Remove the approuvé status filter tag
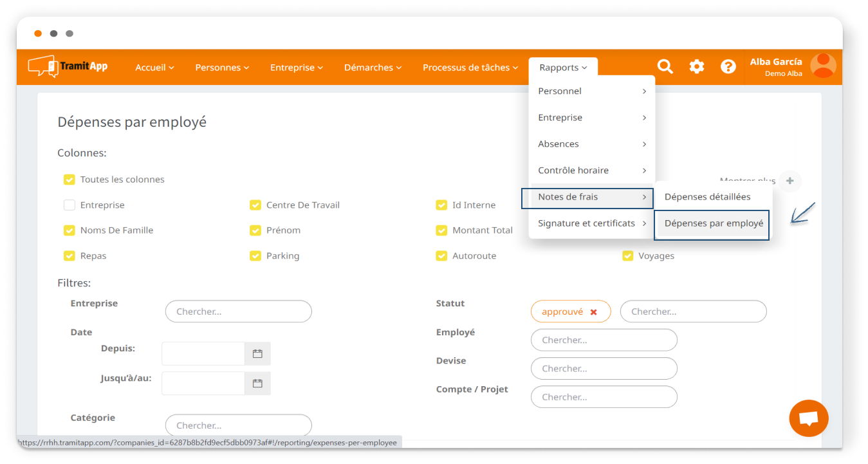The image size is (868, 464). coord(593,312)
